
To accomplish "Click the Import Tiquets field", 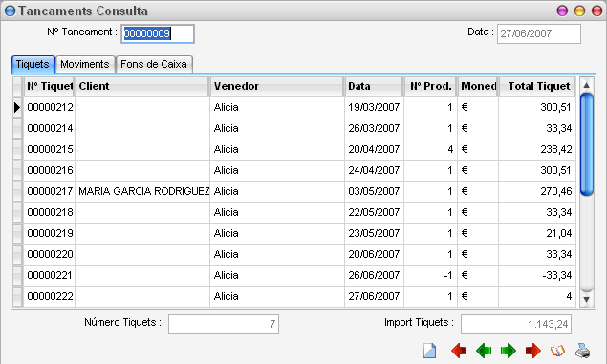I will (516, 324).
